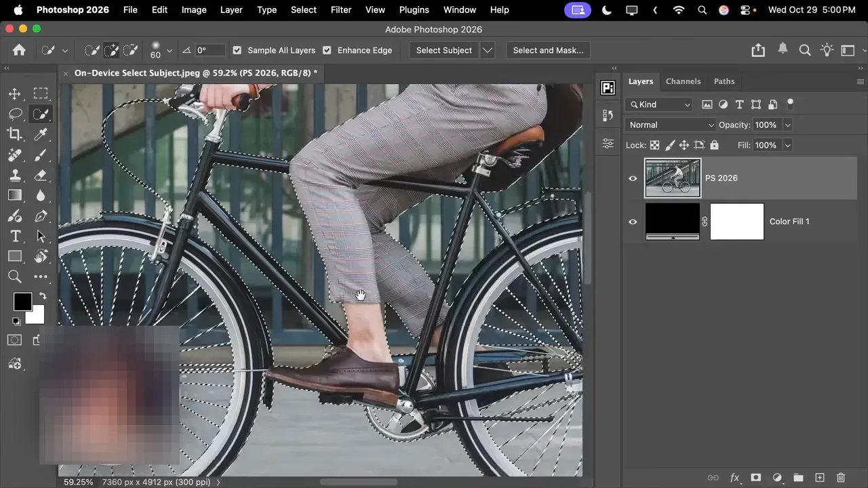868x488 pixels.
Task: Switch to the Channels tab
Action: pyautogui.click(x=683, y=81)
